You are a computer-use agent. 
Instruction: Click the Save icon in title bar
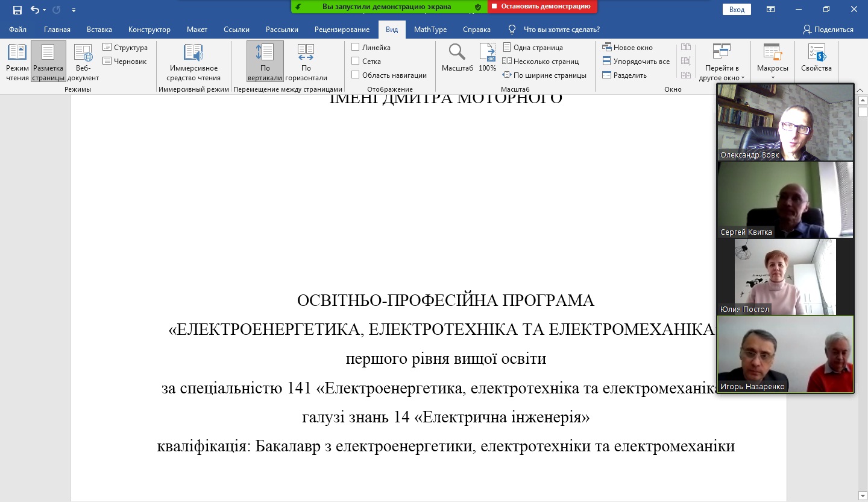click(x=17, y=10)
